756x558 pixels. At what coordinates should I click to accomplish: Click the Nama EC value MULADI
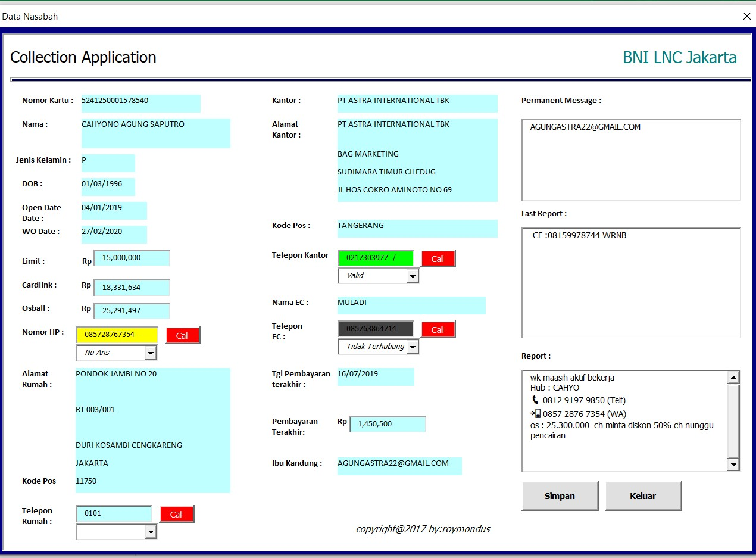(352, 303)
